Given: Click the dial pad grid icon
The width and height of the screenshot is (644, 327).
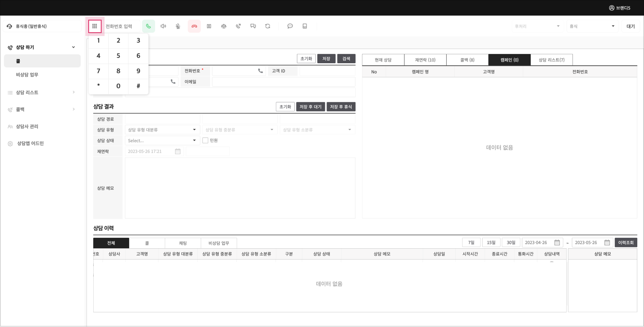Looking at the screenshot, I should point(95,26).
